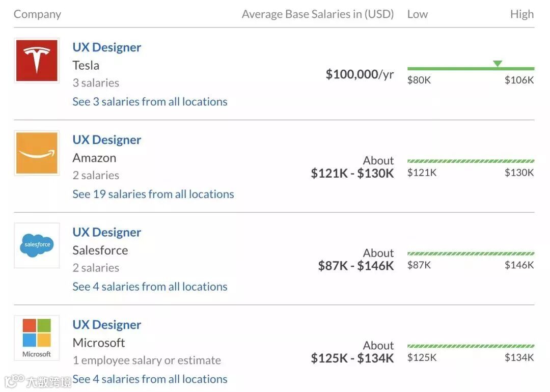Screen dimensions: 550x392
Task: Open the Tesla UX Designer job title
Action: tap(107, 47)
